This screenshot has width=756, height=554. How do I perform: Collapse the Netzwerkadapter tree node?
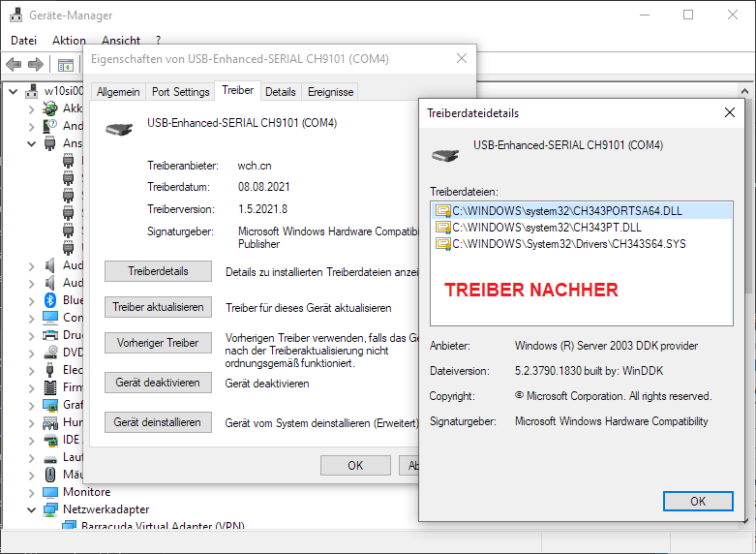click(x=32, y=509)
